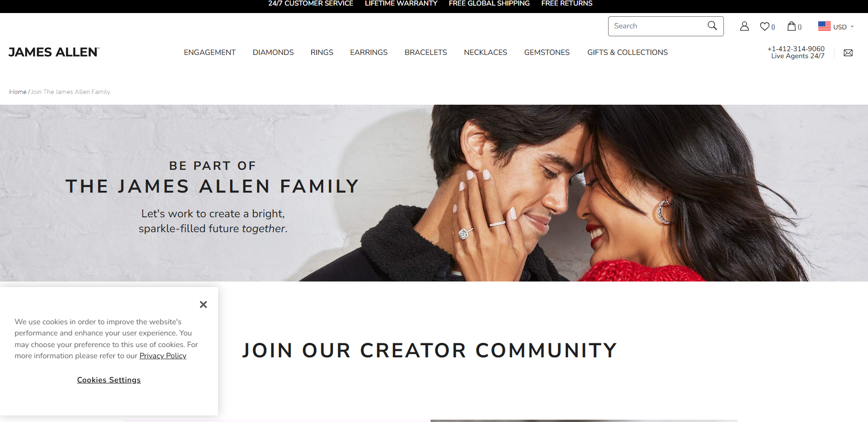
Task: Click the Privacy Policy link
Action: point(163,356)
